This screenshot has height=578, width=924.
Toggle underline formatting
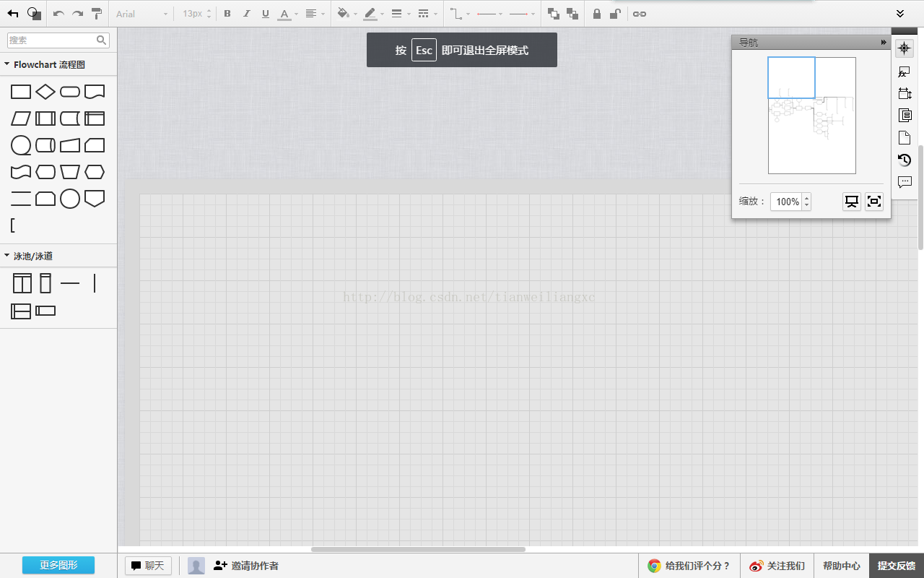pos(266,14)
